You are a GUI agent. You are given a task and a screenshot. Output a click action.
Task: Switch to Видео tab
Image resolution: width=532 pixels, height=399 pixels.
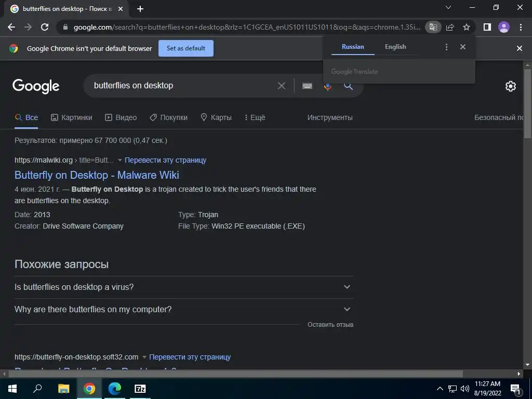121,117
